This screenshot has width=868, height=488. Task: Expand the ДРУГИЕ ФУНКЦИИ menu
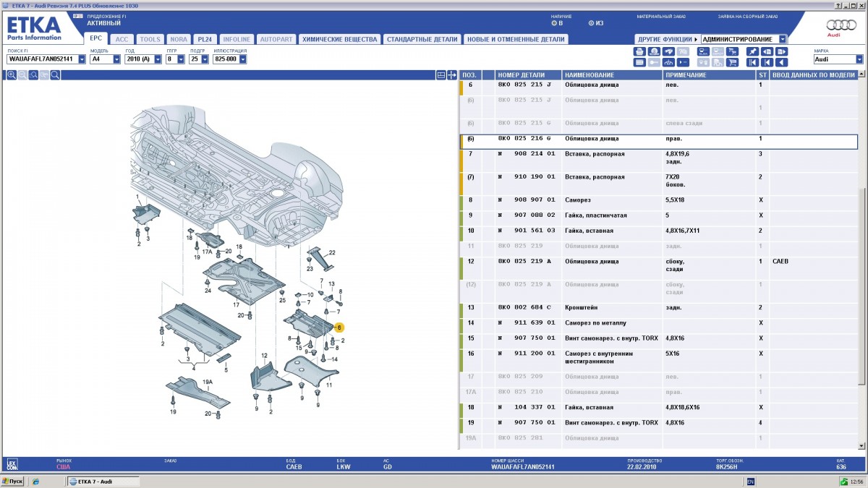667,39
